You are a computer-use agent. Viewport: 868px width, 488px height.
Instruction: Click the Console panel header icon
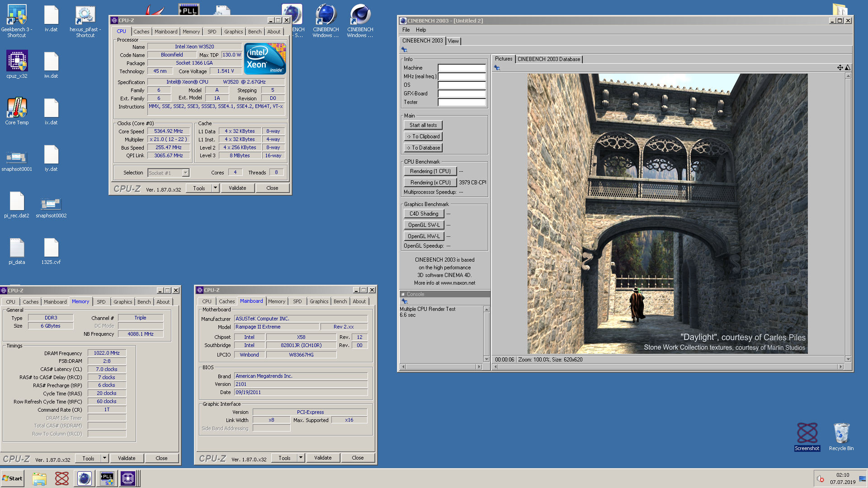403,294
